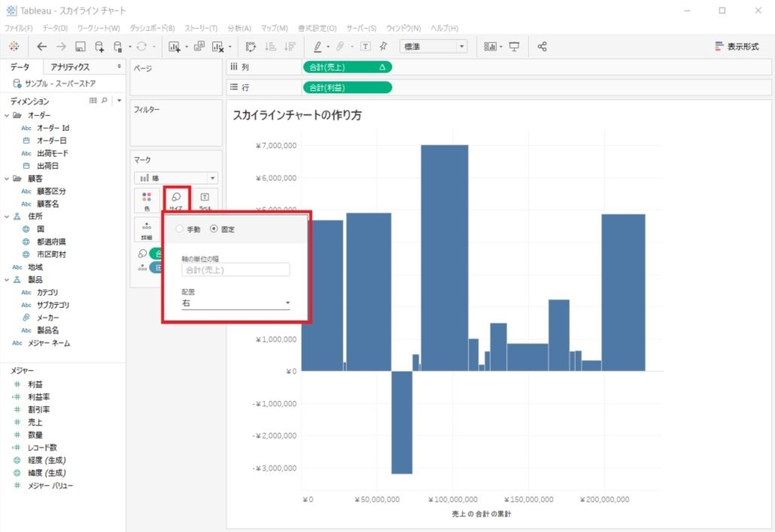
Task: Click the refresh run-update icon
Action: pyautogui.click(x=142, y=46)
